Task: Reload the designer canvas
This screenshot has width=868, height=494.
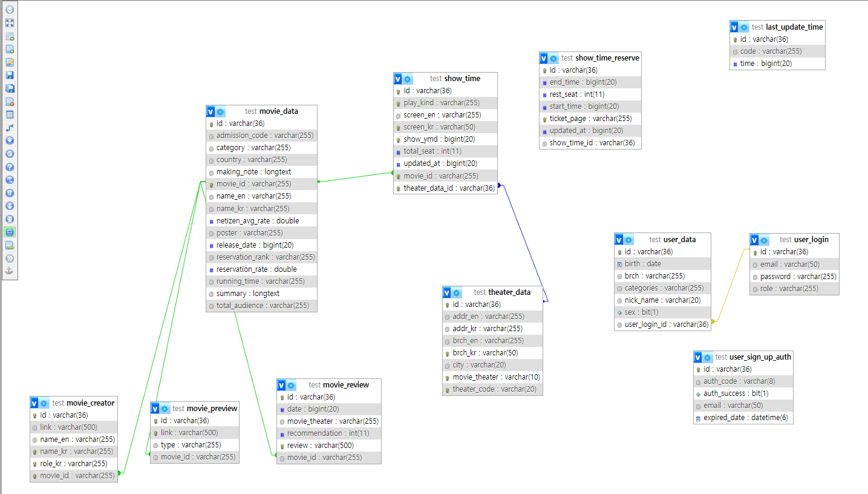Action: 10,154
